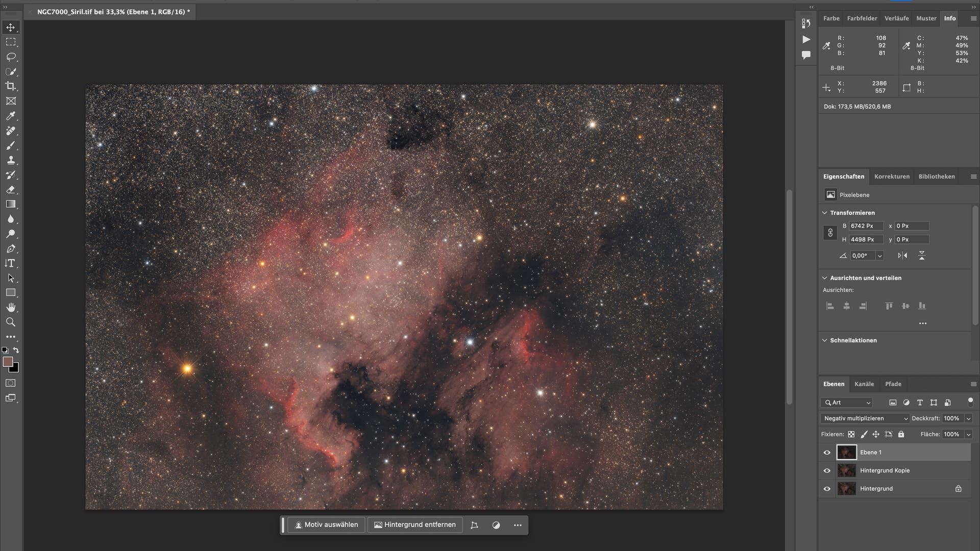
Task: Select the Pen tool
Action: pyautogui.click(x=11, y=248)
